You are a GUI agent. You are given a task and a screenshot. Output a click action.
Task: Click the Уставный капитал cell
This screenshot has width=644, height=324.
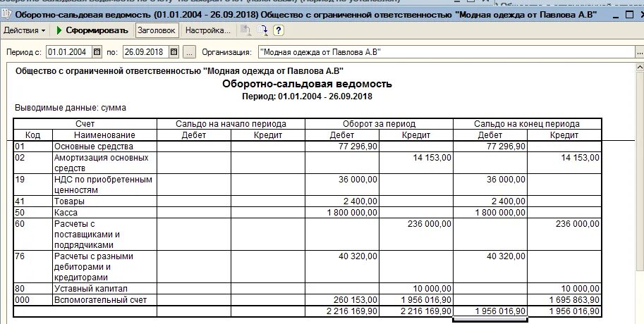[x=104, y=289]
